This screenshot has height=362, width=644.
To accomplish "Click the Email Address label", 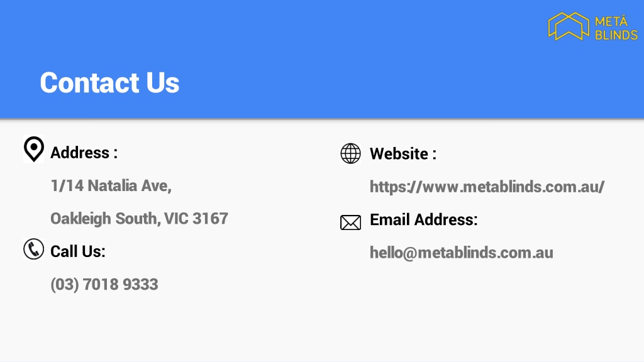I will tap(424, 219).
